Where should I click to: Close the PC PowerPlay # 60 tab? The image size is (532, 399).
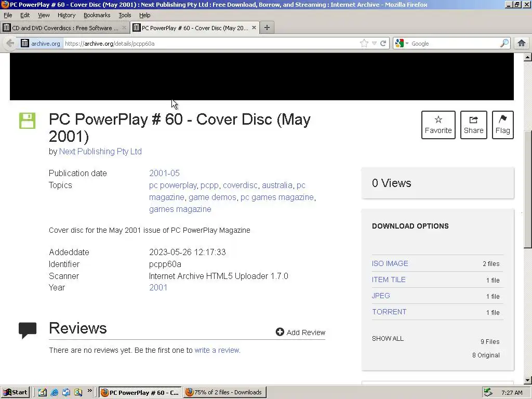[x=254, y=28]
